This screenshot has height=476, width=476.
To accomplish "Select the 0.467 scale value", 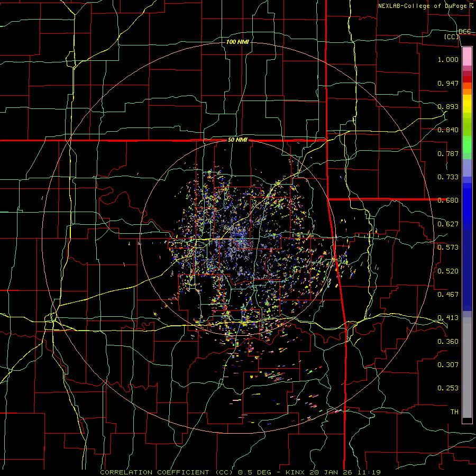I will [448, 295].
